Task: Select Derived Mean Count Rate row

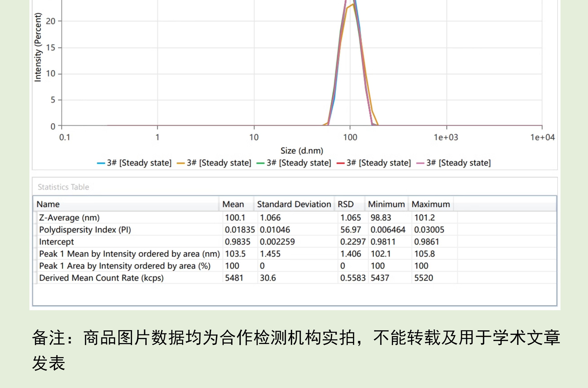Action: 101,278
